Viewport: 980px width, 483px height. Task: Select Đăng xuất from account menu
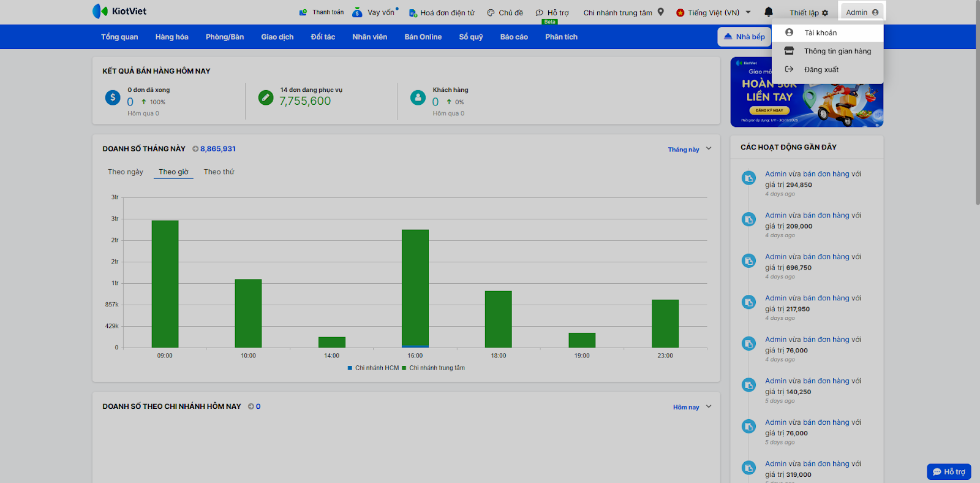[821, 69]
